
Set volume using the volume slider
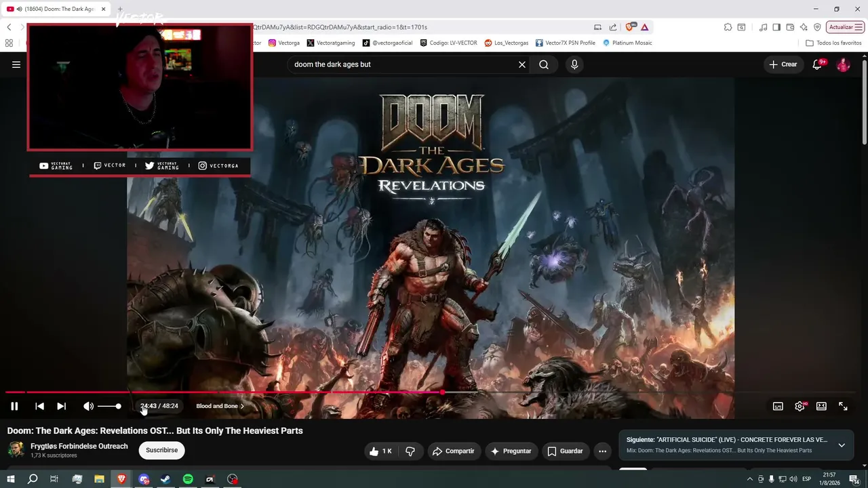point(109,406)
